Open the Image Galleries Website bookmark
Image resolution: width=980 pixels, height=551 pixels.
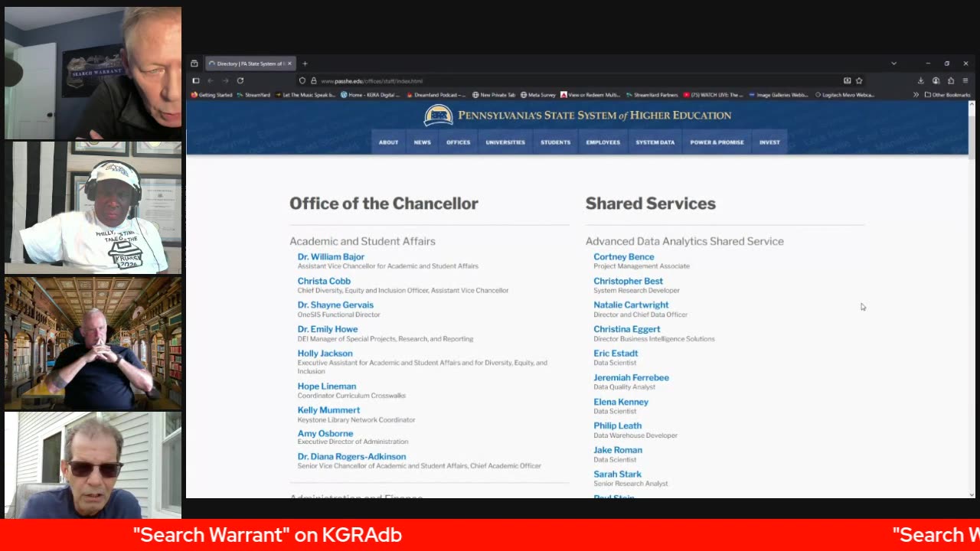pyautogui.click(x=778, y=95)
